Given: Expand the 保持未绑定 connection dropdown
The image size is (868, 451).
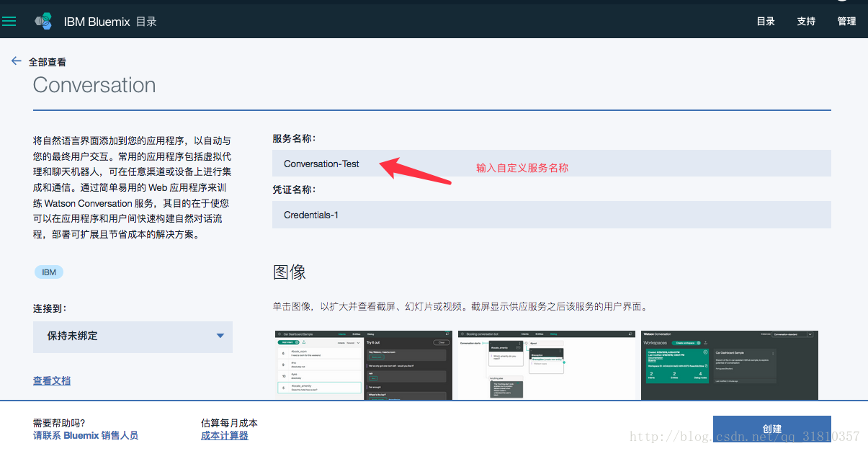Looking at the screenshot, I should [x=133, y=336].
